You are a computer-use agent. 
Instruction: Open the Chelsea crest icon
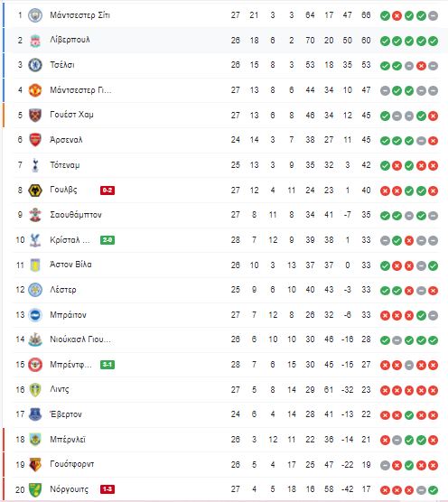pyautogui.click(x=35, y=65)
